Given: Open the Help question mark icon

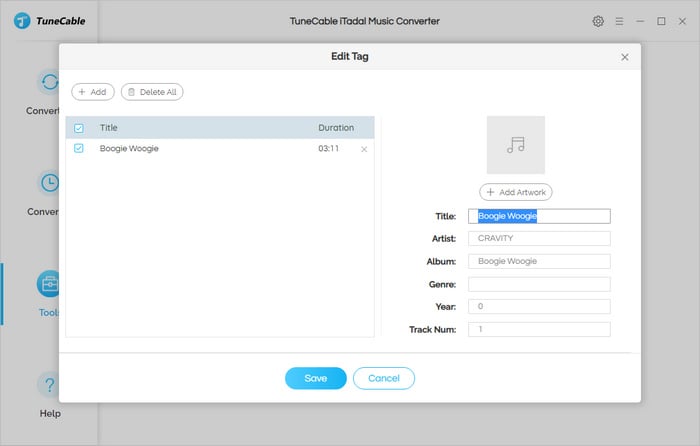Looking at the screenshot, I should tap(49, 384).
